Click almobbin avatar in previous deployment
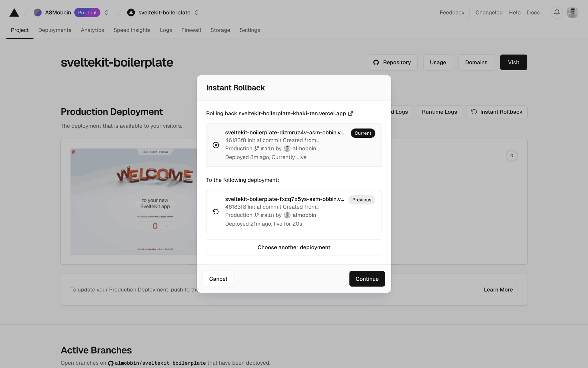588x368 pixels. click(287, 215)
